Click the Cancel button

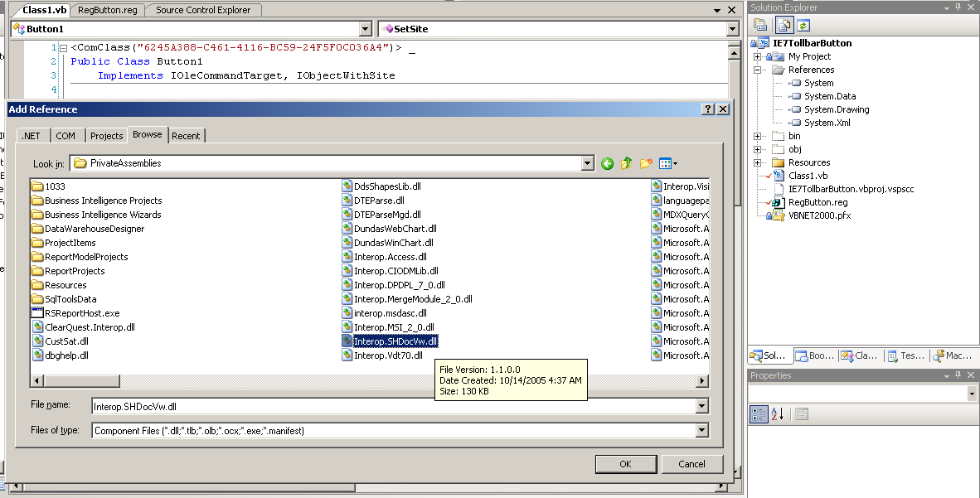(691, 464)
